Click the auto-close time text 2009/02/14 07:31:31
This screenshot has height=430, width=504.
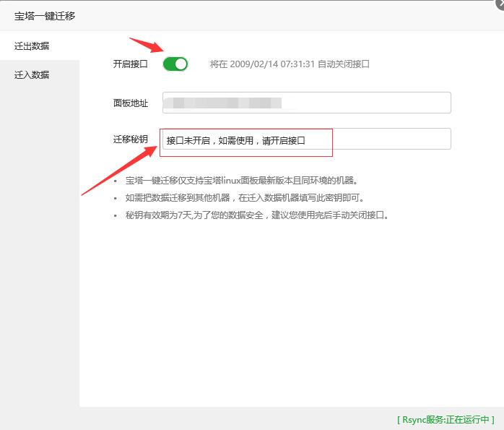tap(272, 64)
